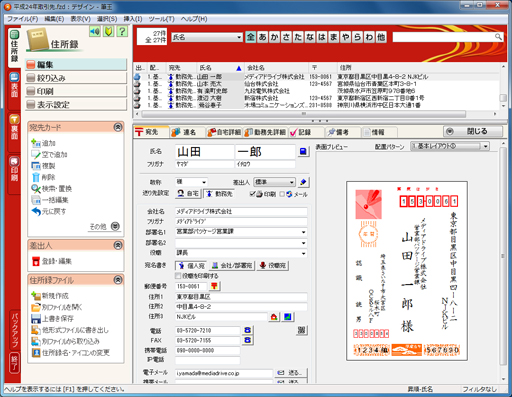The image size is (512, 397).
Task: Click the 閉じる button
Action: point(473,131)
